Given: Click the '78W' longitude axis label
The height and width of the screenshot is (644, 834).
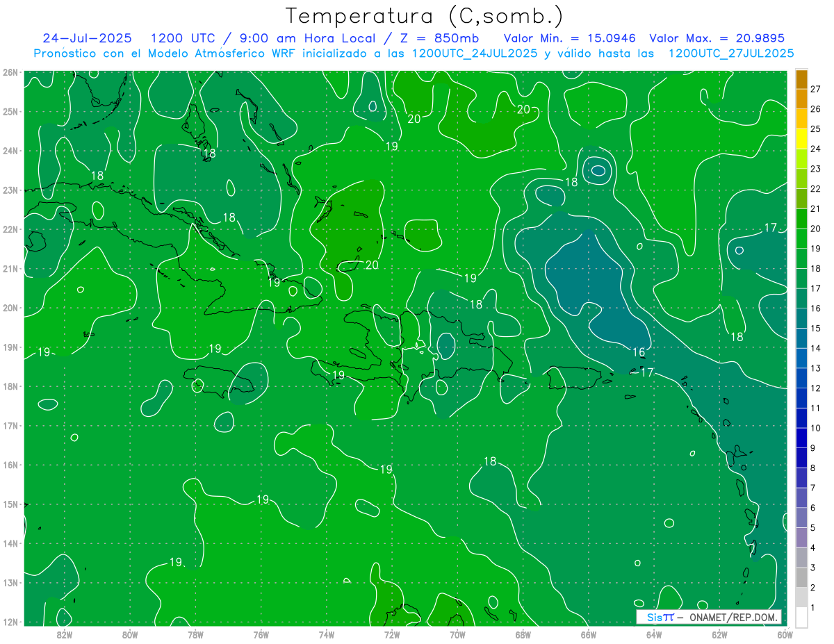Looking at the screenshot, I should pos(195,634).
